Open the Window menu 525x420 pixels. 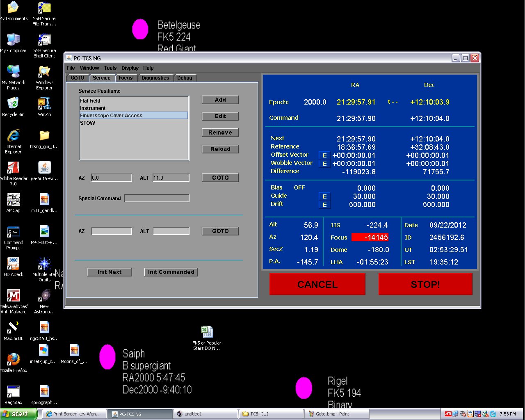[89, 68]
